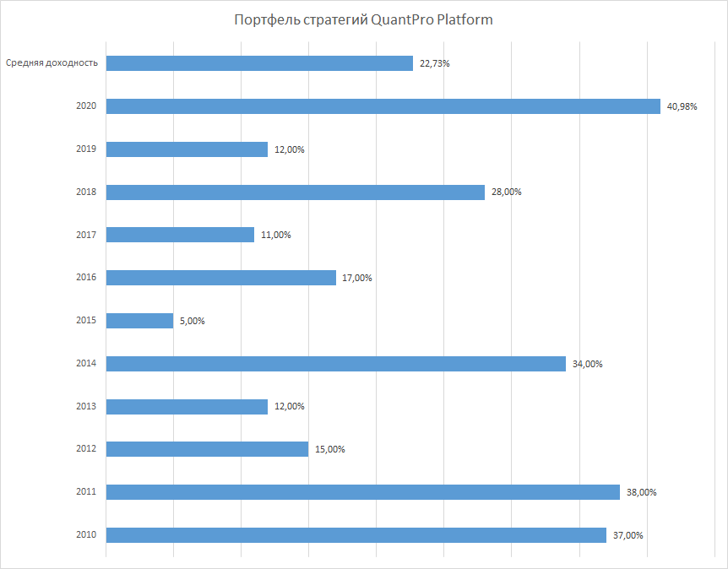Select the 2020 bar

tap(383, 106)
